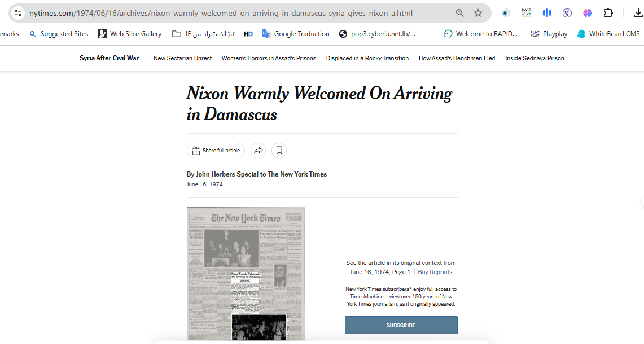Go to Inside Sednaya Prison story

point(535,58)
